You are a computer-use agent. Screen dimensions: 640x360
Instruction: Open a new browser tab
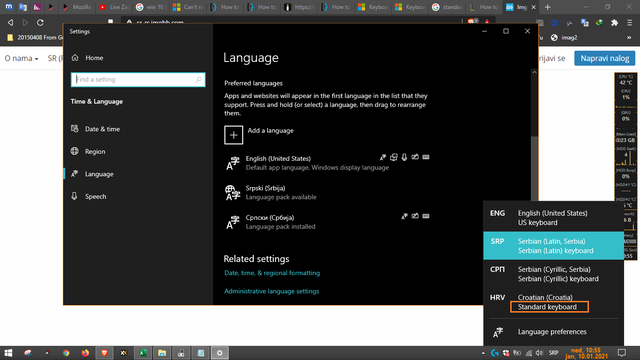click(547, 7)
